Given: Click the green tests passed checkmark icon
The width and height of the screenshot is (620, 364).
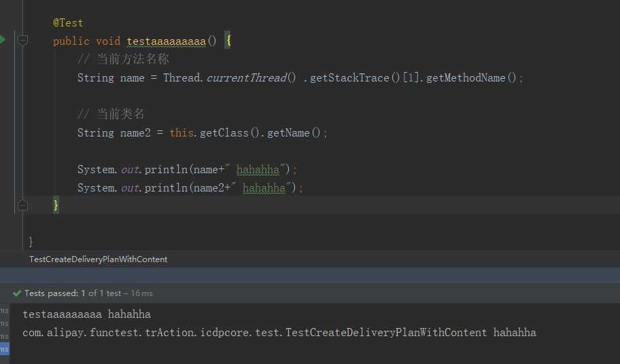Looking at the screenshot, I should pos(17,293).
